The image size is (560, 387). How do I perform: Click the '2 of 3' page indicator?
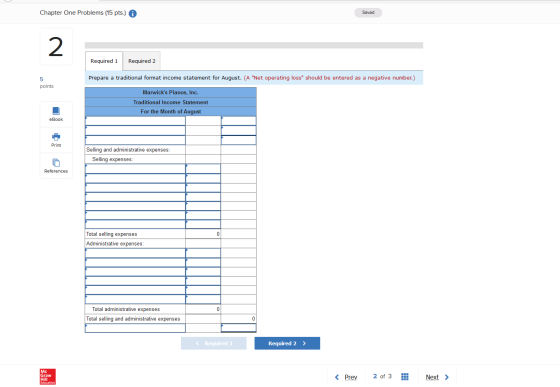[x=382, y=376]
